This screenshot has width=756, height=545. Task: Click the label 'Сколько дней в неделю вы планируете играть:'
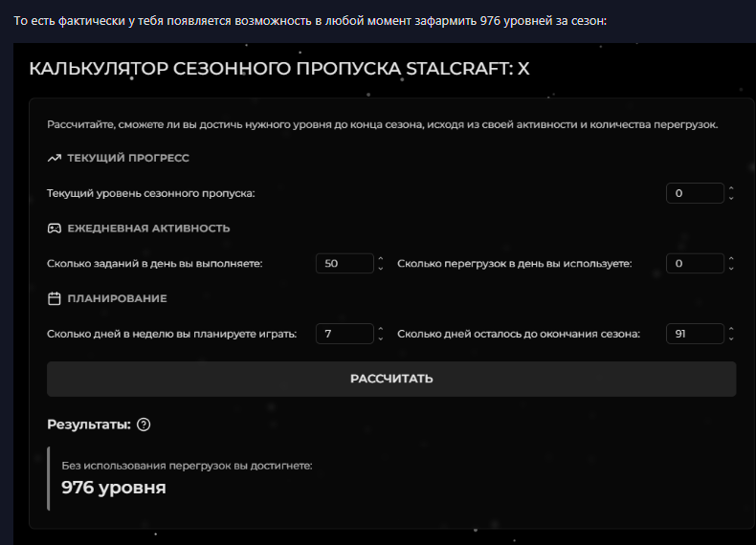(171, 334)
